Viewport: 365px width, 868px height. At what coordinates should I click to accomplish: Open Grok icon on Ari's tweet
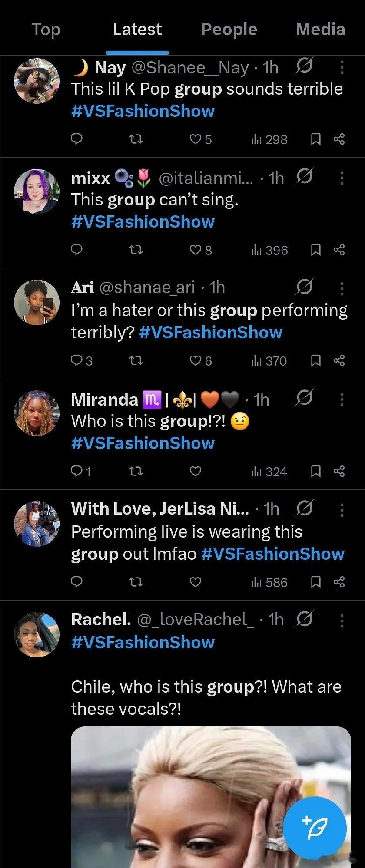(304, 287)
